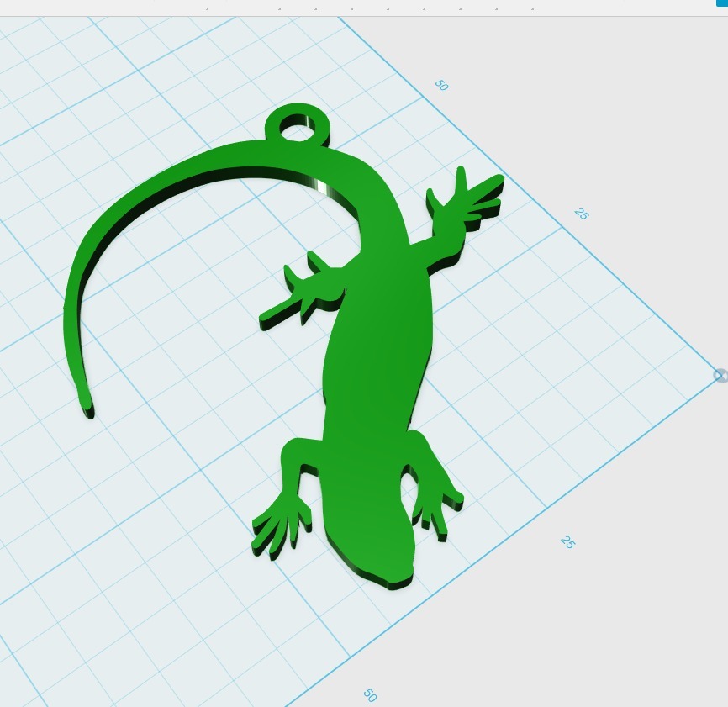Click the circular handle on the right screen edge
This screenshot has width=728, height=707.
click(x=721, y=376)
